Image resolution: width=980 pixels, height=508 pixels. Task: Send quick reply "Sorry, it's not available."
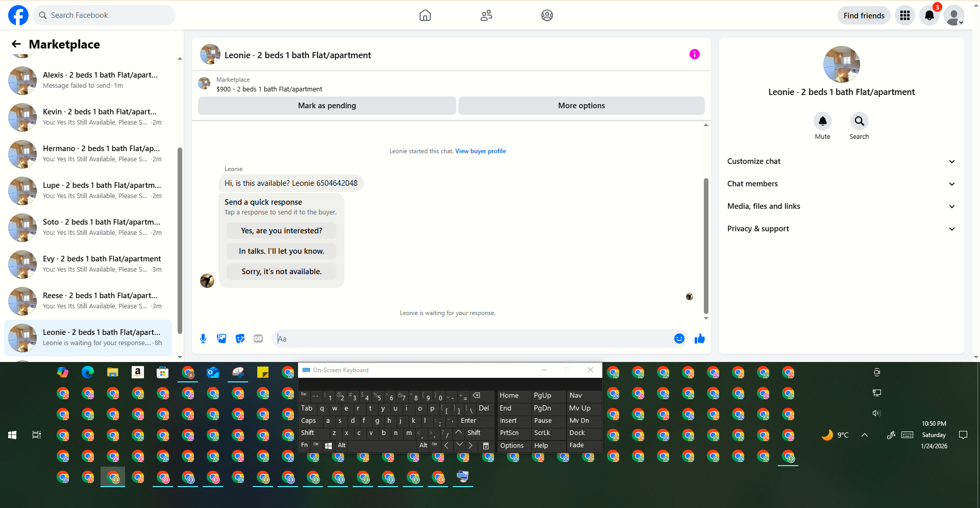click(x=282, y=272)
